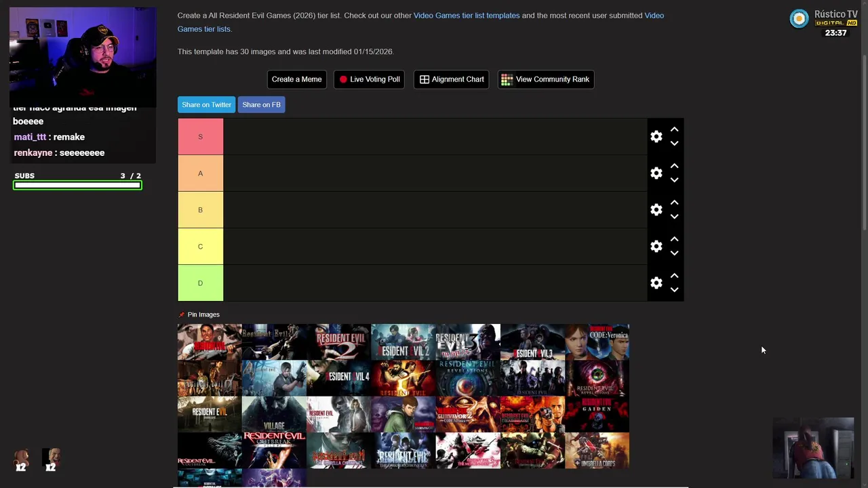Pick the Resident Evil 2 remake thumbnail
Screen dimensions: 868x488
[x=403, y=342]
